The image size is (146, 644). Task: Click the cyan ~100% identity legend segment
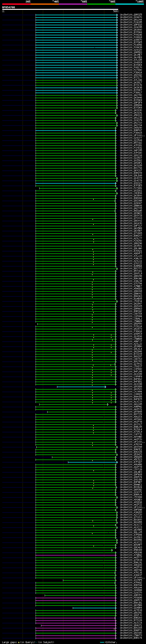click(130, 4)
